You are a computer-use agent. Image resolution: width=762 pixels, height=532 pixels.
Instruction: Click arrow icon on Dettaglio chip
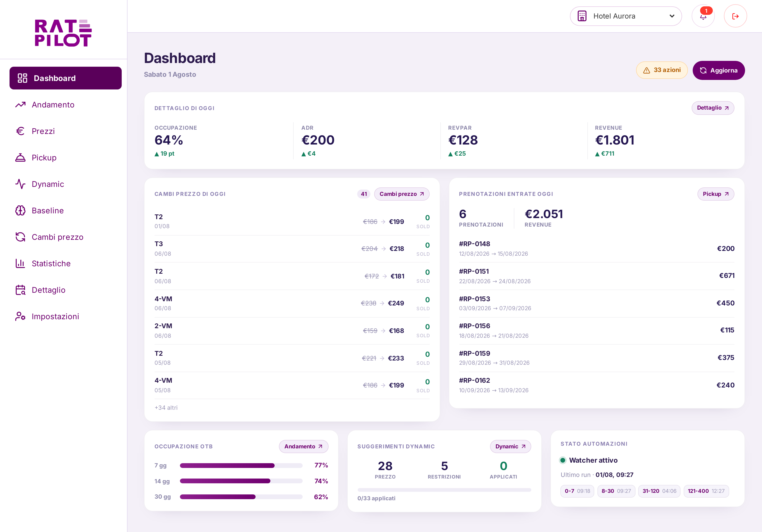click(727, 108)
